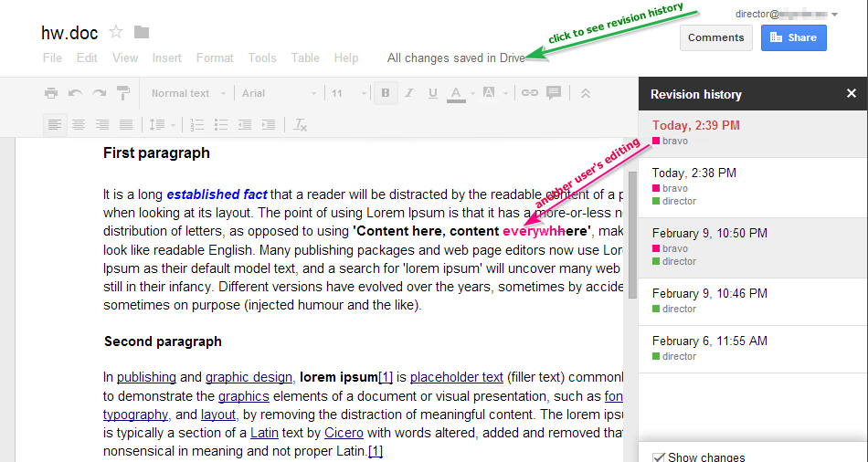Image resolution: width=868 pixels, height=462 pixels.
Task: Select Center align icon
Action: pos(78,125)
